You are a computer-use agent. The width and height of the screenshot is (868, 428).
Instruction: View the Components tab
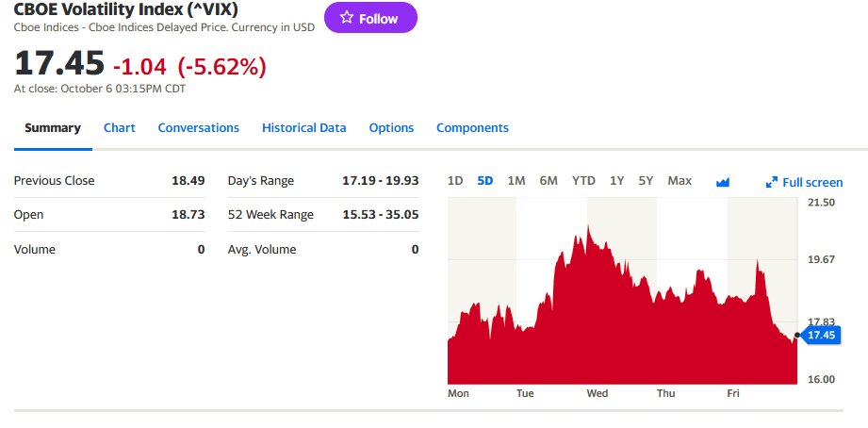pos(472,128)
